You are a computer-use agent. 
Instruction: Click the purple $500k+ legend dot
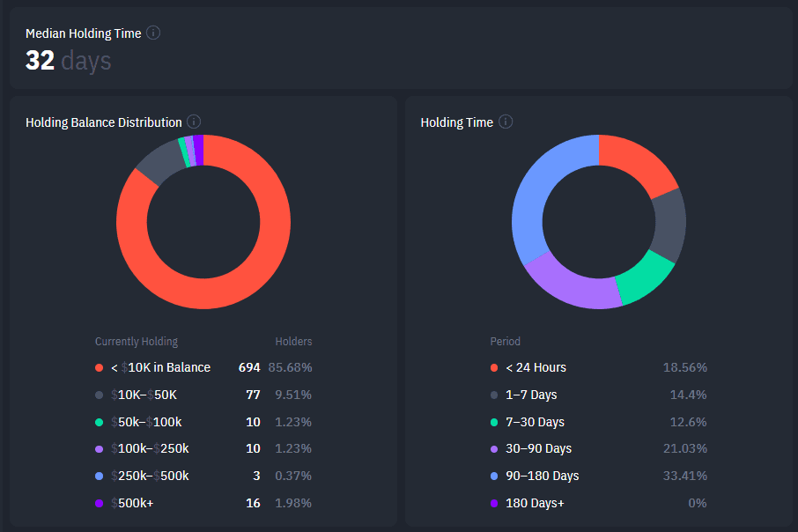point(99,503)
